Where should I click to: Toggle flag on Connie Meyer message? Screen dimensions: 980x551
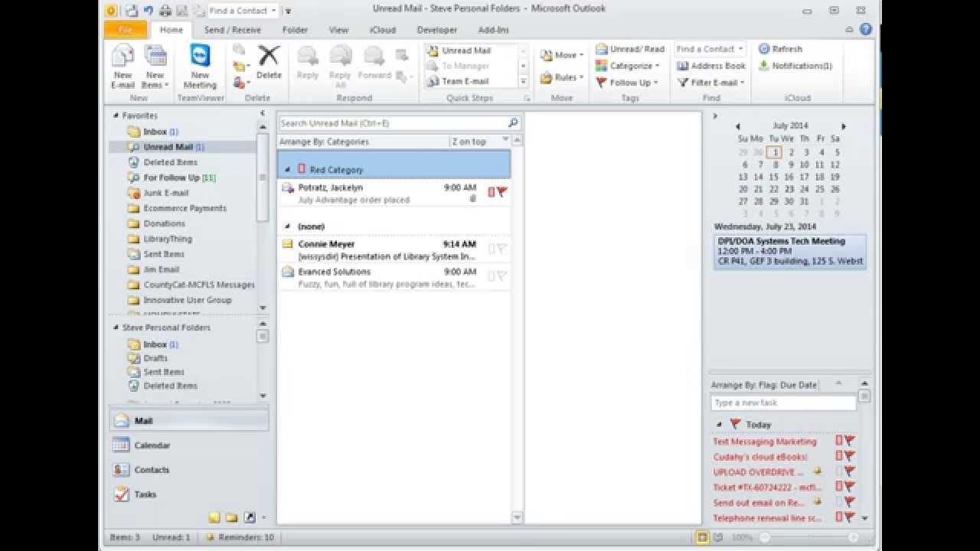click(x=502, y=249)
